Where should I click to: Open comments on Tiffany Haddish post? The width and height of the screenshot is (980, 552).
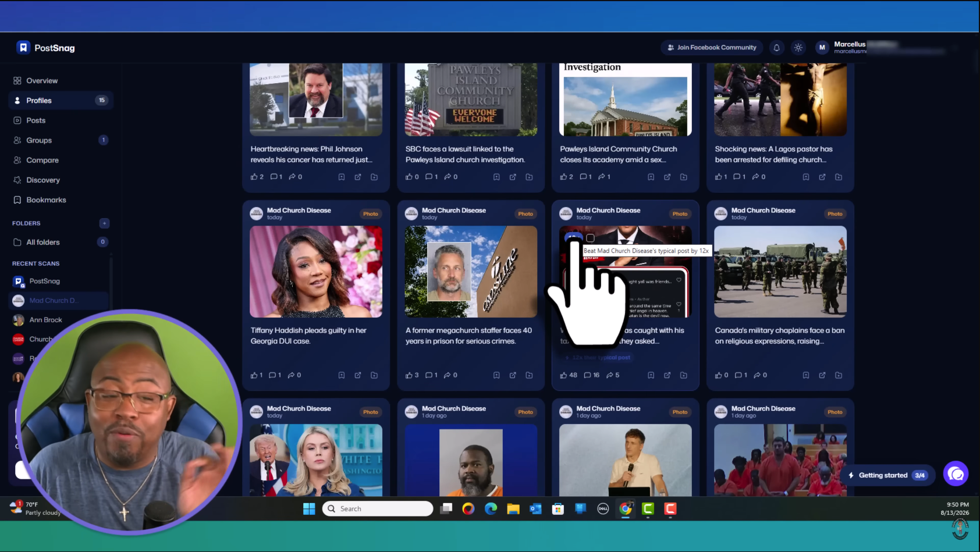pyautogui.click(x=275, y=375)
